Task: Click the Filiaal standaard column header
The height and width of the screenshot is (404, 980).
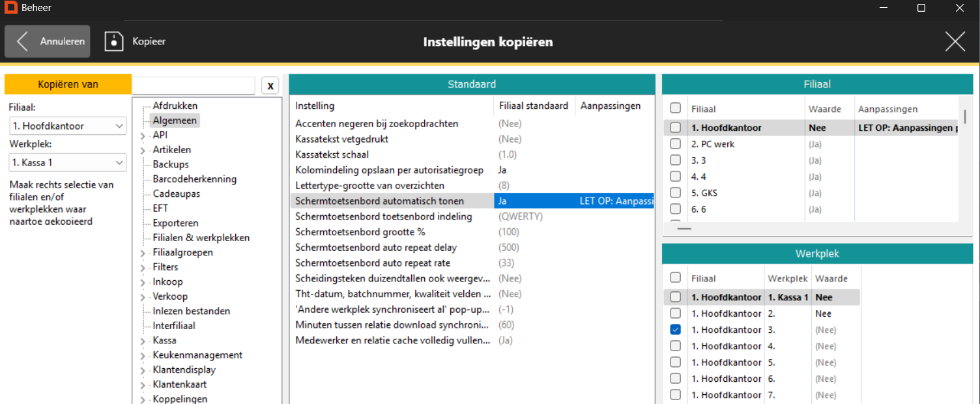Action: coord(533,106)
